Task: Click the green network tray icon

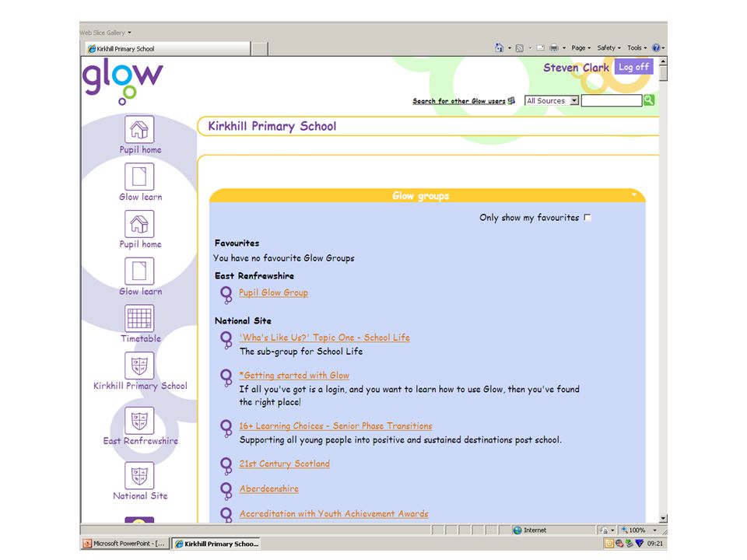Action: [630, 544]
